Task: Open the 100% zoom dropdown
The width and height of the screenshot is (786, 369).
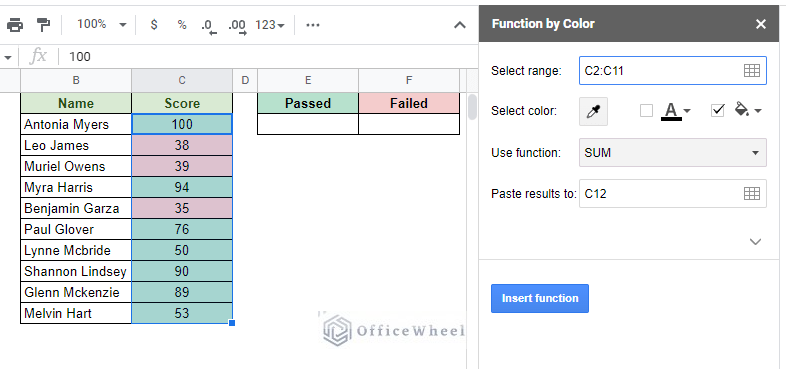Action: 102,25
